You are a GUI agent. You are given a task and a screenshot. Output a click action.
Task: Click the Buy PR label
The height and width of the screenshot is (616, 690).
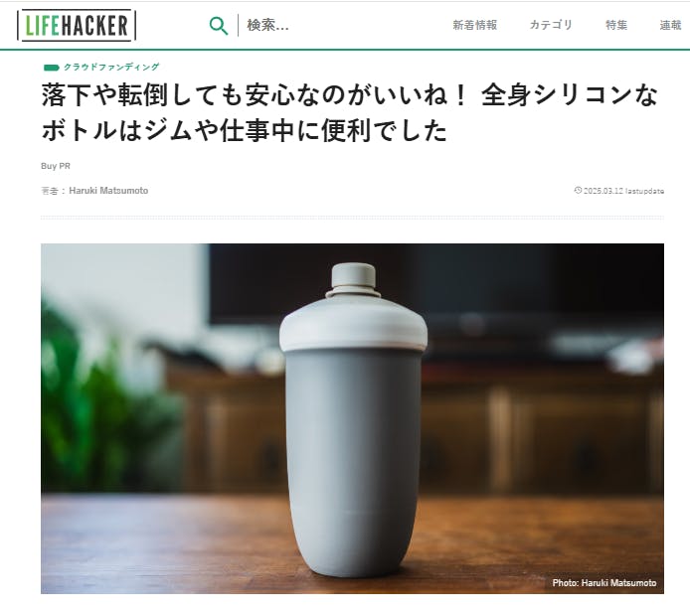56,166
